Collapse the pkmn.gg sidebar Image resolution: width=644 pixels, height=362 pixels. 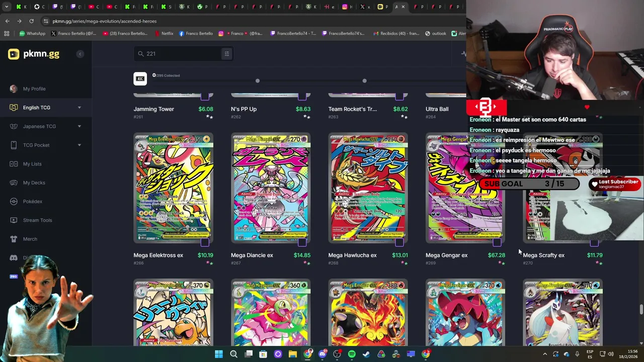pos(80,54)
